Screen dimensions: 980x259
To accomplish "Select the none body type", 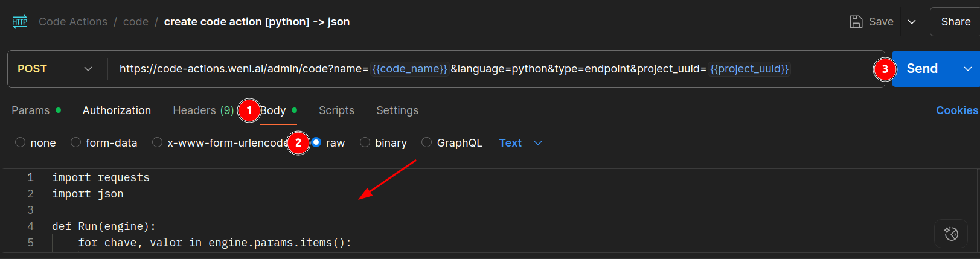I will click(x=21, y=142).
